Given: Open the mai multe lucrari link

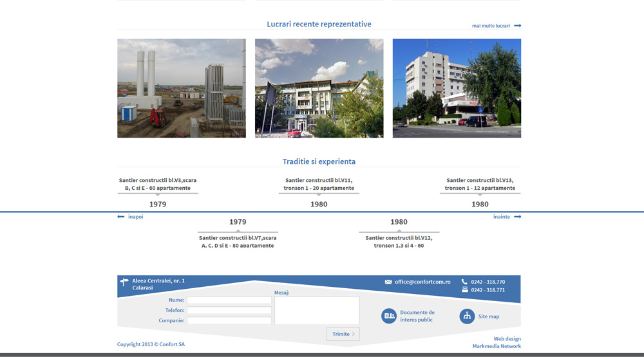Looking at the screenshot, I should tap(491, 26).
